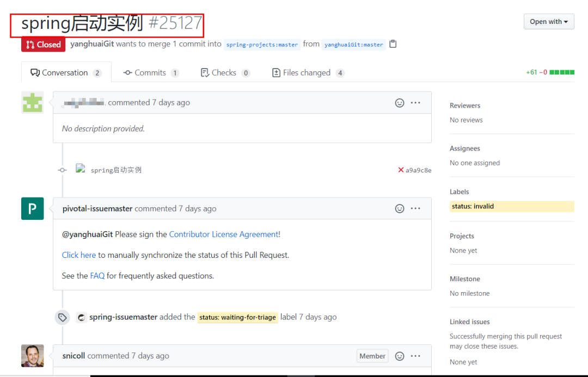Screen dimensions: 588x377
Task: Click the pivotal-issuemaster P avatar
Action: click(x=32, y=208)
